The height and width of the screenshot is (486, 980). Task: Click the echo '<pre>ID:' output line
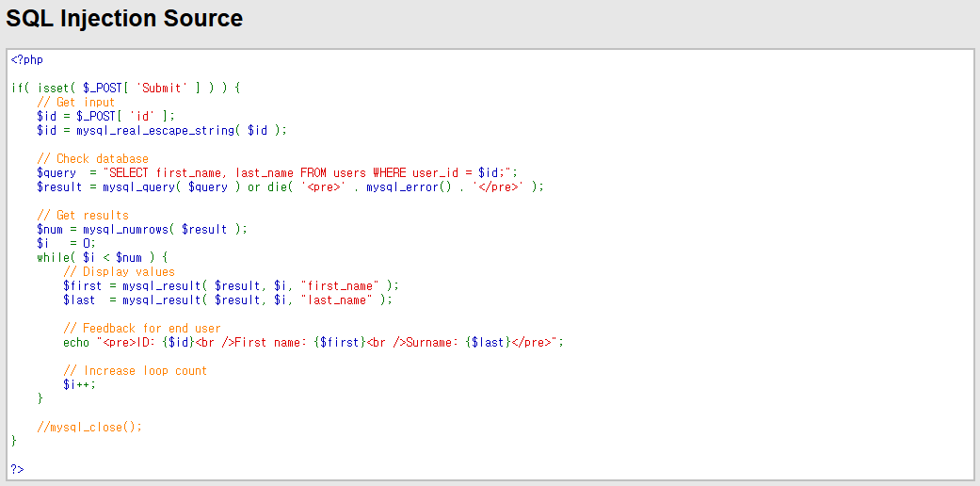[313, 343]
